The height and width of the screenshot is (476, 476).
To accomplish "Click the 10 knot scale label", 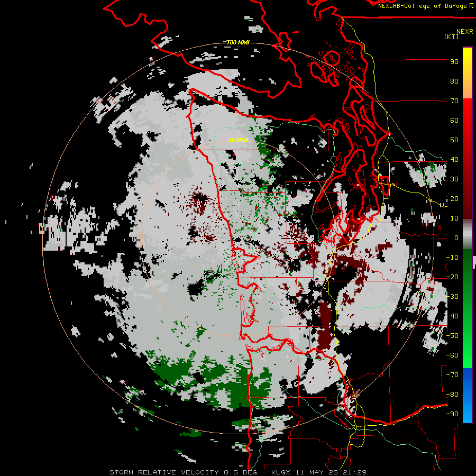I will coord(454,218).
